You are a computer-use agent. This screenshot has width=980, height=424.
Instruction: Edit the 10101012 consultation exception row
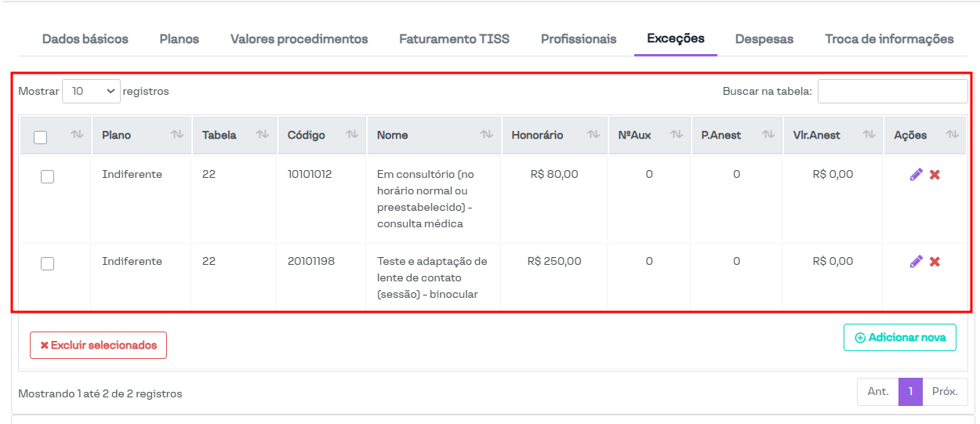click(916, 175)
